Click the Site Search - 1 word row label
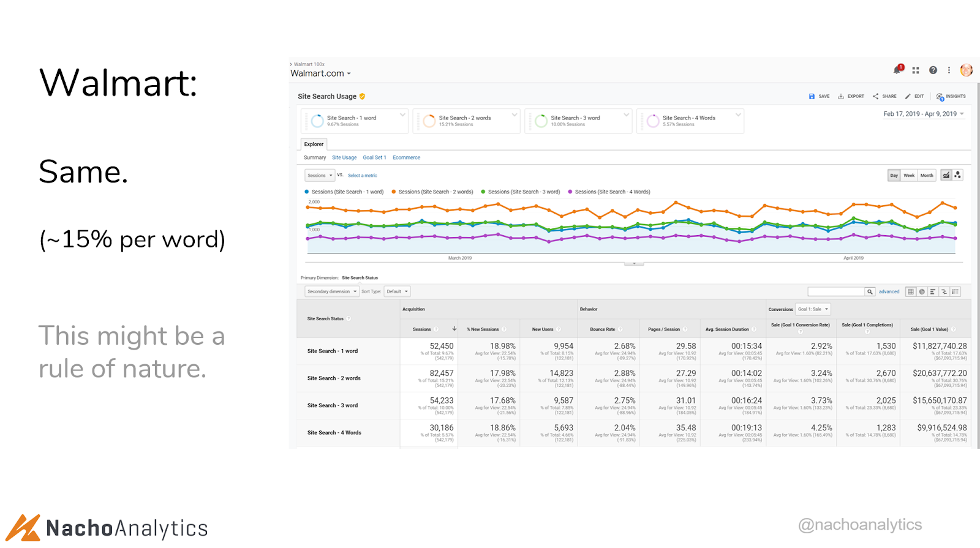Screen dimensions: 980x548 pos(333,351)
